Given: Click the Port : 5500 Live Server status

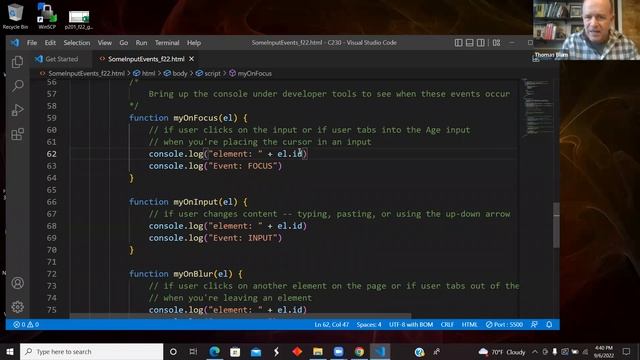Looking at the screenshot, I should click(x=504, y=324).
